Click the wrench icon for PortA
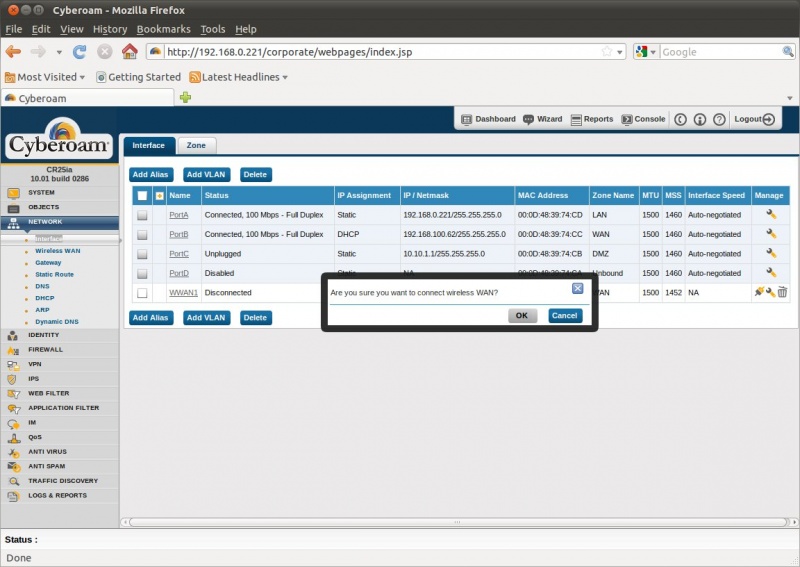The height and width of the screenshot is (567, 800). [x=771, y=215]
